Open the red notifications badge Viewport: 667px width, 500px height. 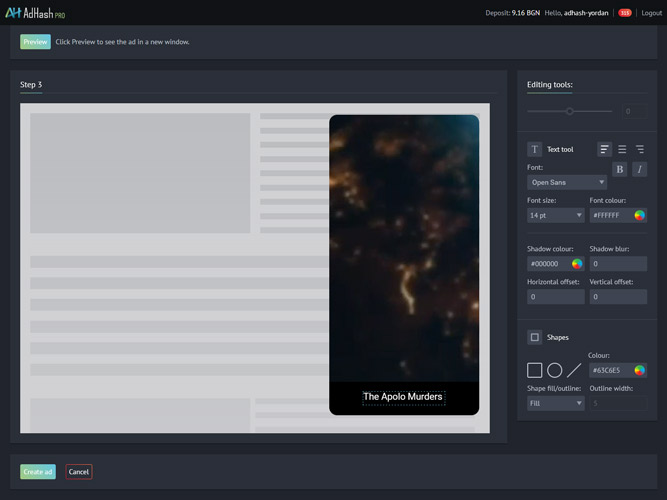pos(624,13)
